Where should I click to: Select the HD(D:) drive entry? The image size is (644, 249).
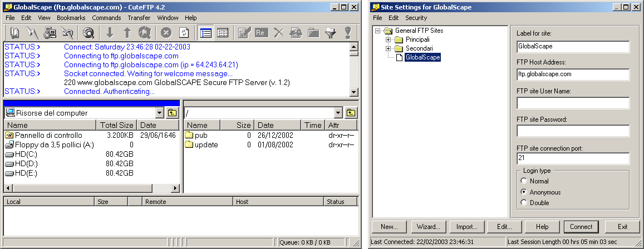21,163
